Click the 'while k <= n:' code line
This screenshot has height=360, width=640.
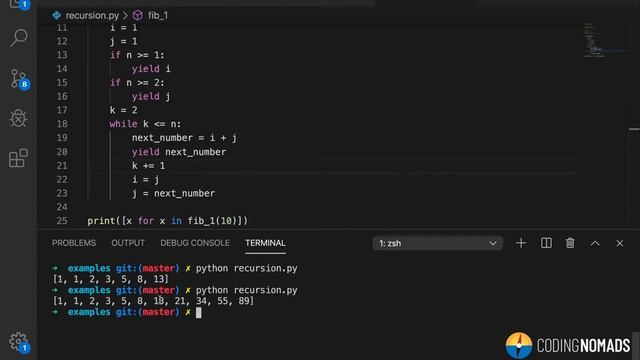(145, 124)
